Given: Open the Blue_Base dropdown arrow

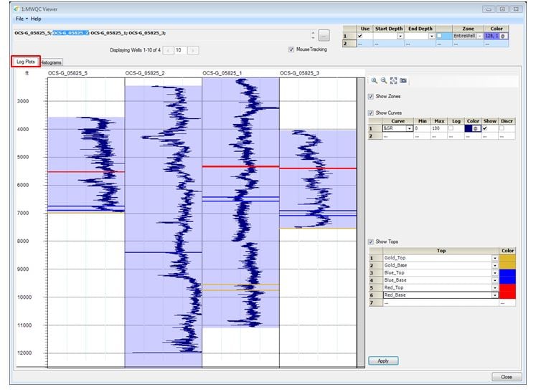Looking at the screenshot, I should pos(494,280).
